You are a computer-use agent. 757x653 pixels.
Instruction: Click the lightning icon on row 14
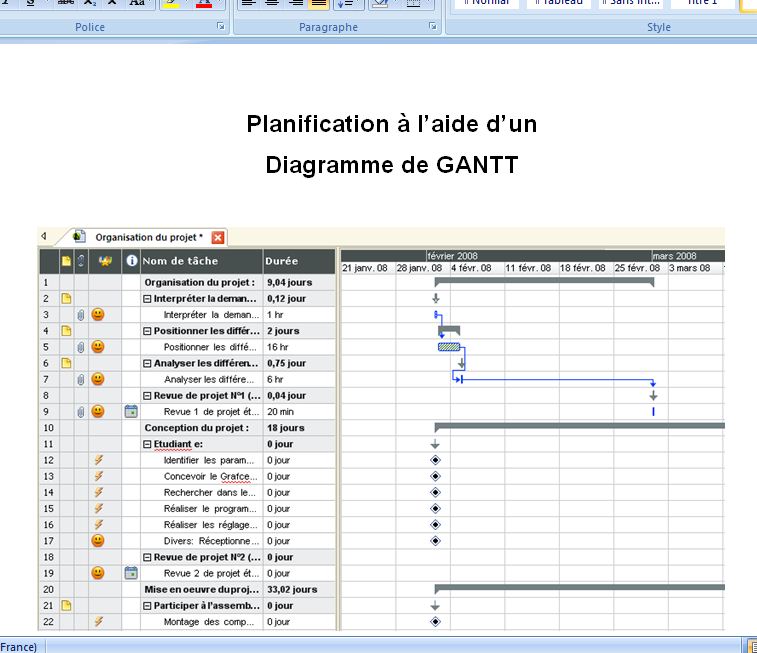point(98,492)
